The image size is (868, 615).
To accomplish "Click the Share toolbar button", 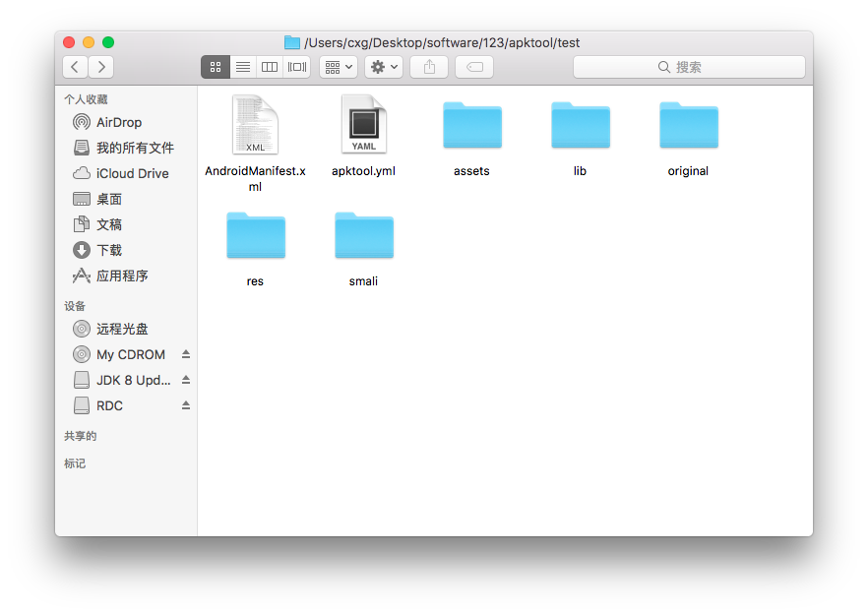I will pos(429,67).
